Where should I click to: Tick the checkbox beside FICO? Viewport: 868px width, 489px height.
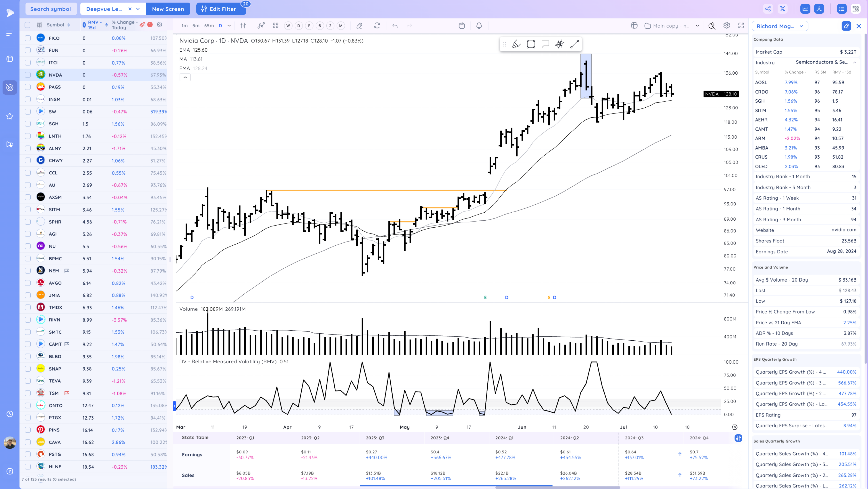[x=28, y=38]
